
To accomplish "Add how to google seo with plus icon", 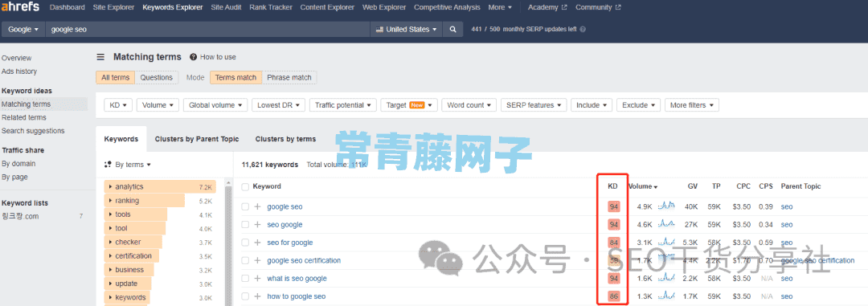I will click(257, 296).
